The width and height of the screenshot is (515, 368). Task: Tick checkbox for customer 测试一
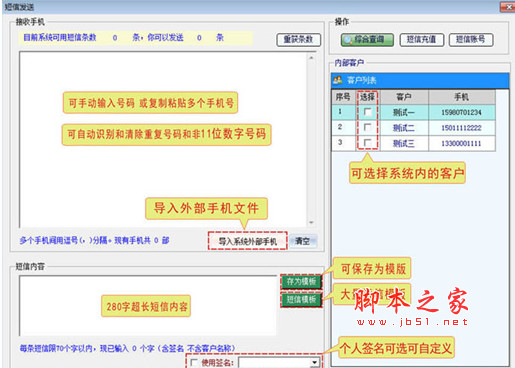coord(367,112)
